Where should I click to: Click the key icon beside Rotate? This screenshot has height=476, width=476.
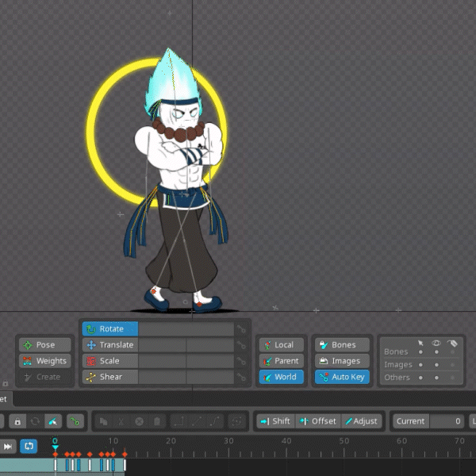pos(241,328)
